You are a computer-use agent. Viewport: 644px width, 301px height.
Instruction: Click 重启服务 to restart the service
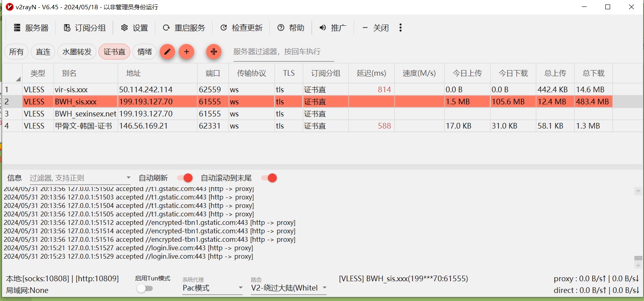[184, 28]
